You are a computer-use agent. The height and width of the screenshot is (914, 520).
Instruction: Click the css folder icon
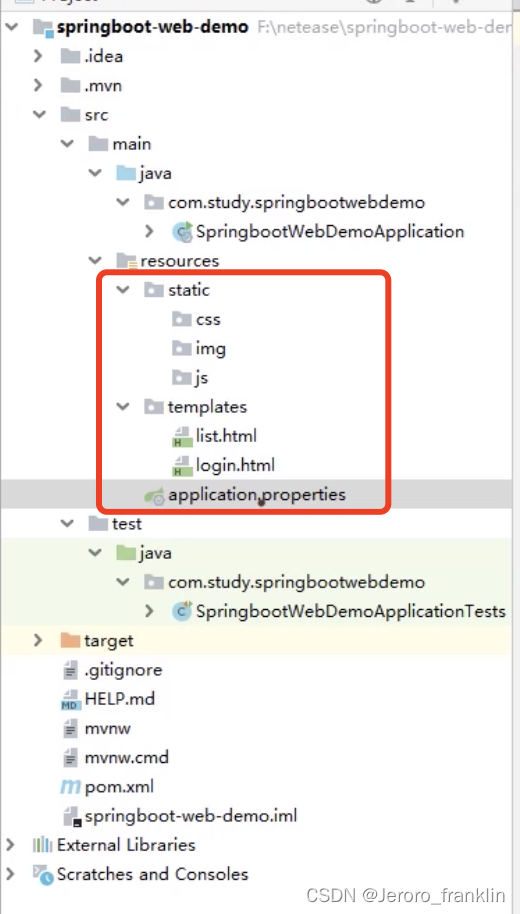coord(182,319)
